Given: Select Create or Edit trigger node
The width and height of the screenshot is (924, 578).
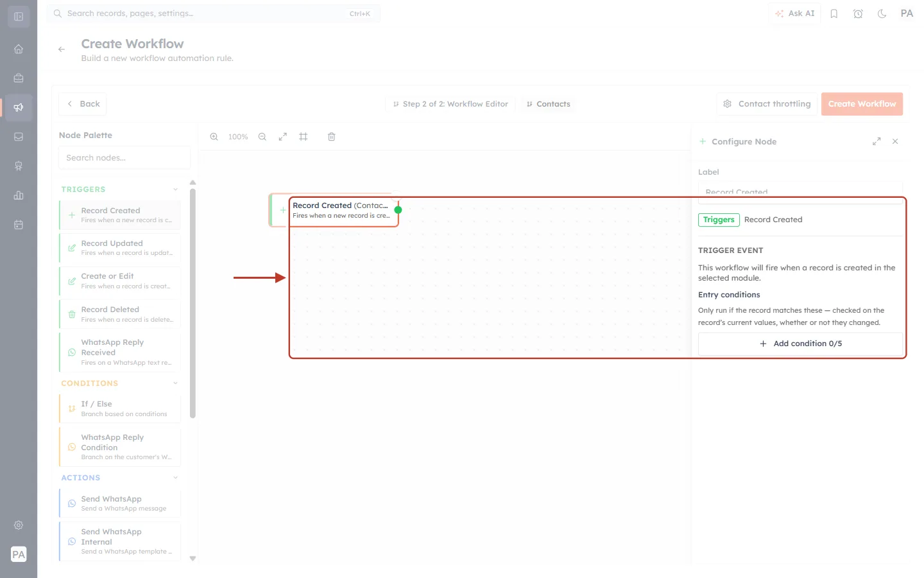Looking at the screenshot, I should click(120, 281).
